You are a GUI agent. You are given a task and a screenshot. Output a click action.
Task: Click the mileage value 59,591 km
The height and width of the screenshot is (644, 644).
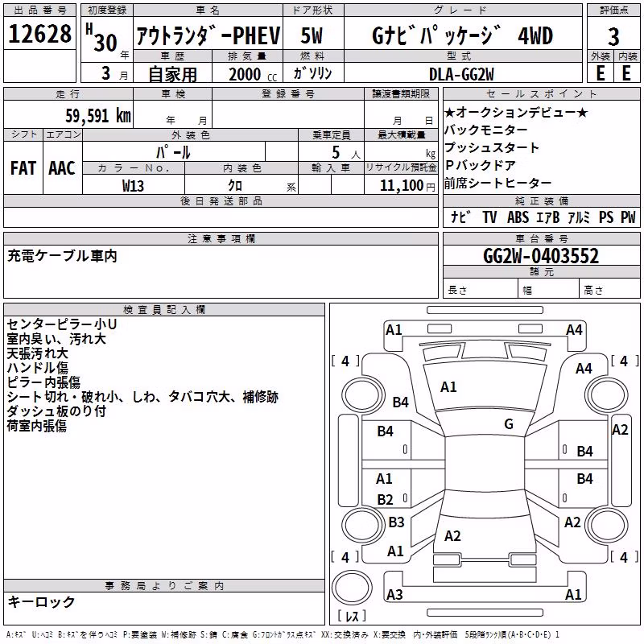98,115
